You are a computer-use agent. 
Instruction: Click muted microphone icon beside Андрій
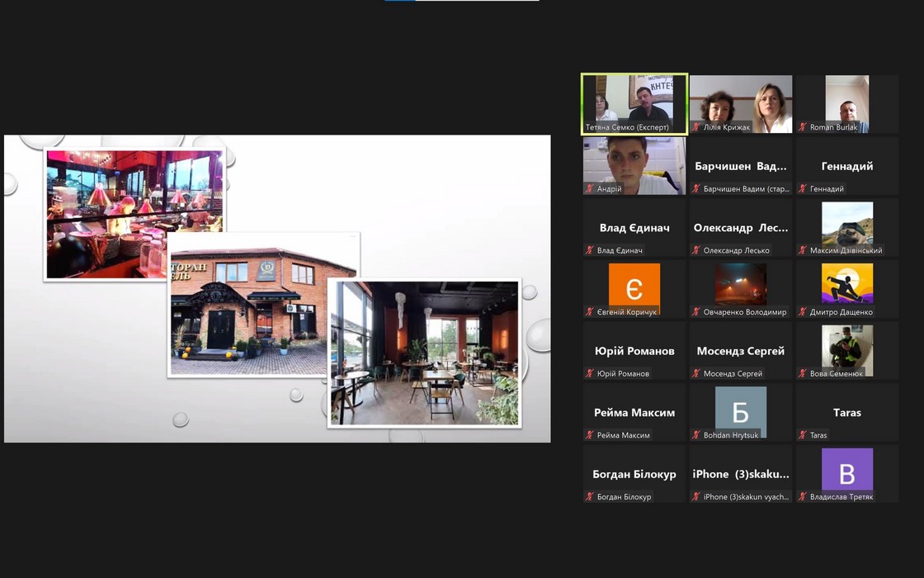(590, 189)
